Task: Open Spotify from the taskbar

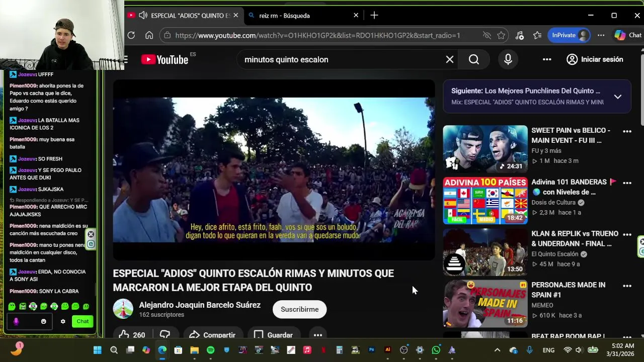Action: pyautogui.click(x=210, y=350)
